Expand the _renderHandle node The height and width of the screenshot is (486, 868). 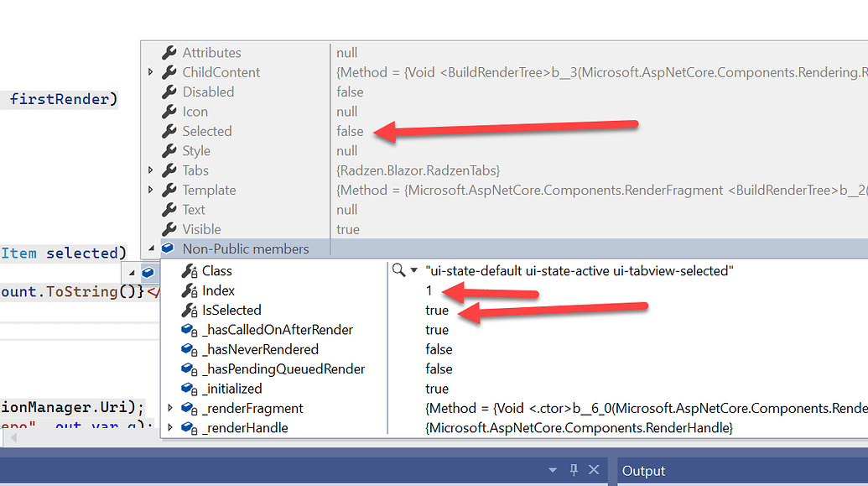pos(170,428)
